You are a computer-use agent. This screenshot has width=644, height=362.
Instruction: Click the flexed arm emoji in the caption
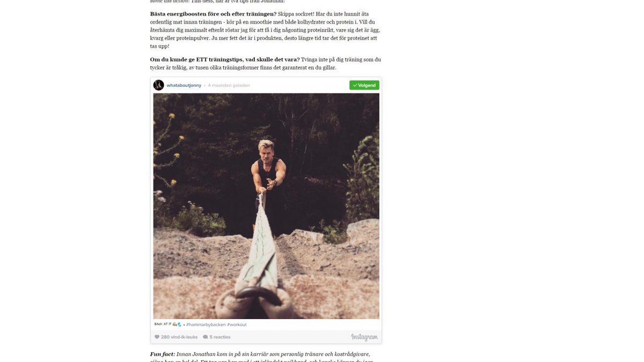(x=175, y=324)
